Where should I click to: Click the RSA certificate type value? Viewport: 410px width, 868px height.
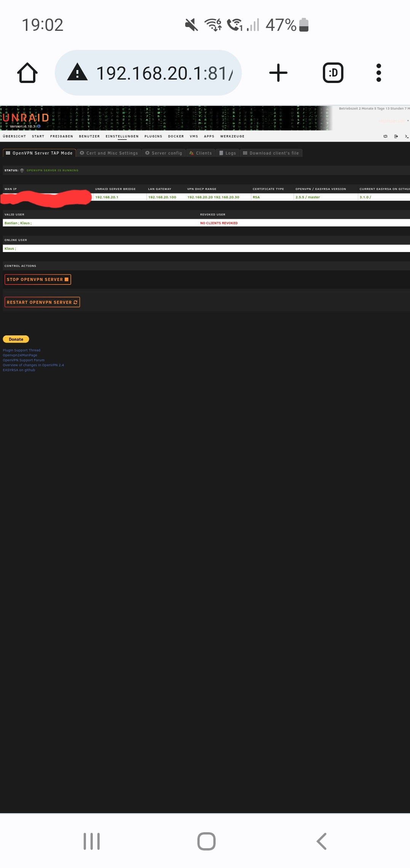[x=256, y=197]
